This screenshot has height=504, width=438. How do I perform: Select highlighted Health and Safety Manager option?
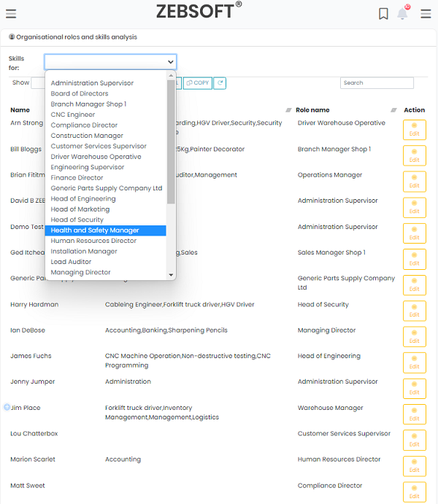[105, 230]
